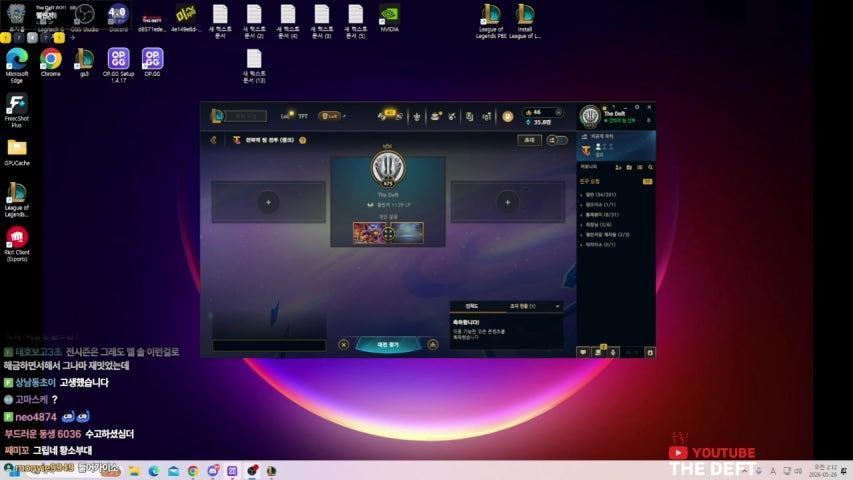Select the second position thumbnail in lobby
Viewport: 853px width, 480px height.
pyautogui.click(x=409, y=232)
